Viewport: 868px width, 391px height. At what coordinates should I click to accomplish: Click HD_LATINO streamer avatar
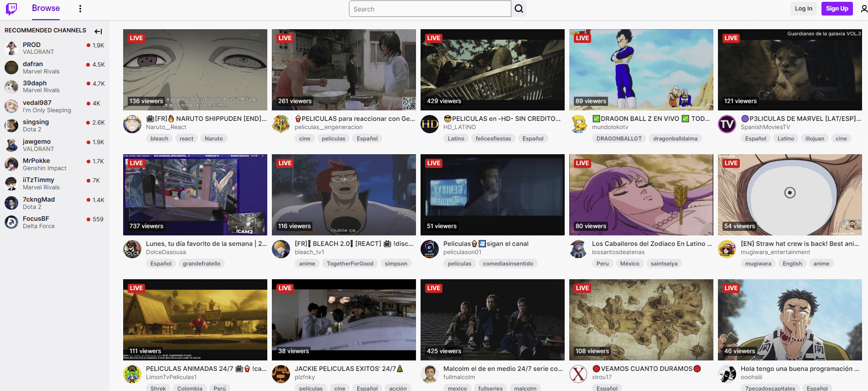click(430, 124)
